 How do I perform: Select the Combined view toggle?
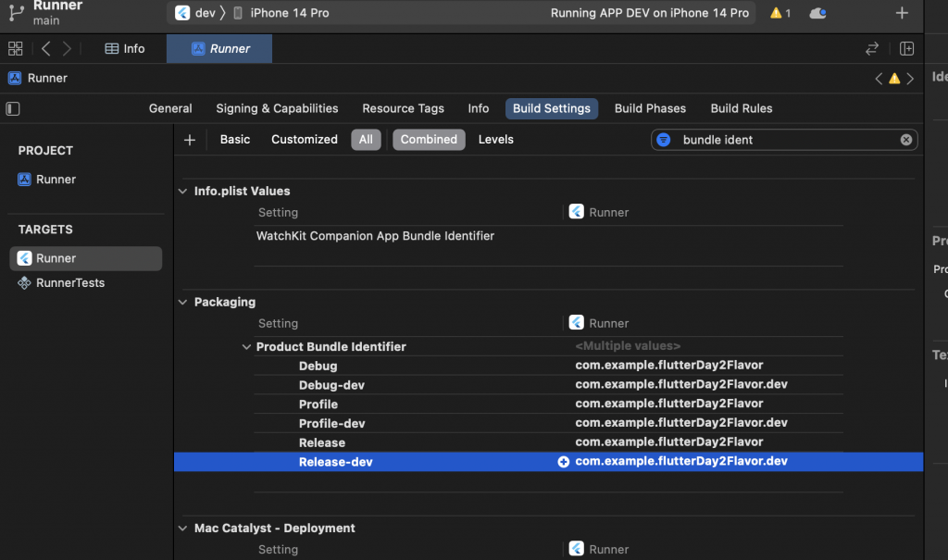(x=429, y=140)
